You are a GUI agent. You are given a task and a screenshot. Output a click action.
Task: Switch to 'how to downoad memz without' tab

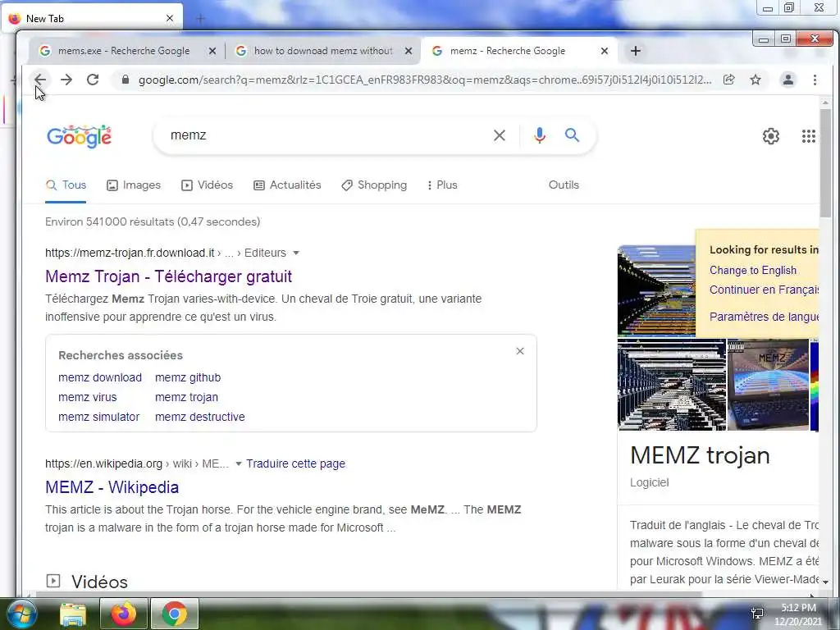tap(323, 51)
